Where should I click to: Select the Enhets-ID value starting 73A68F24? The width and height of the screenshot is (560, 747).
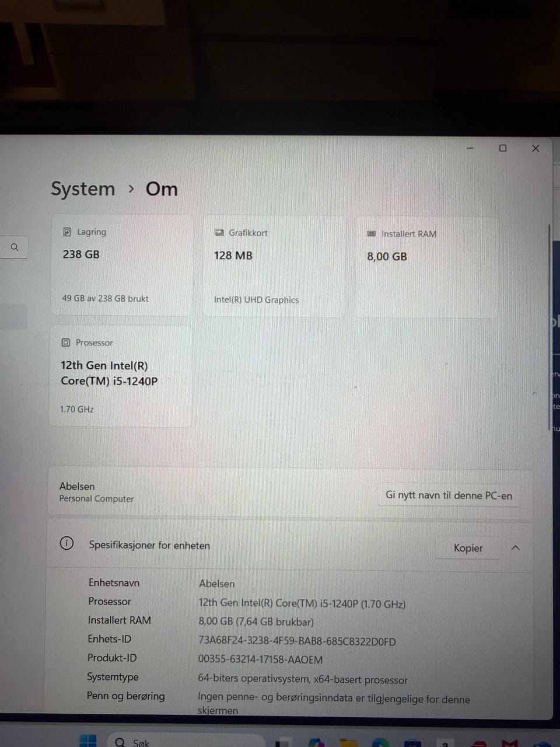pos(297,641)
